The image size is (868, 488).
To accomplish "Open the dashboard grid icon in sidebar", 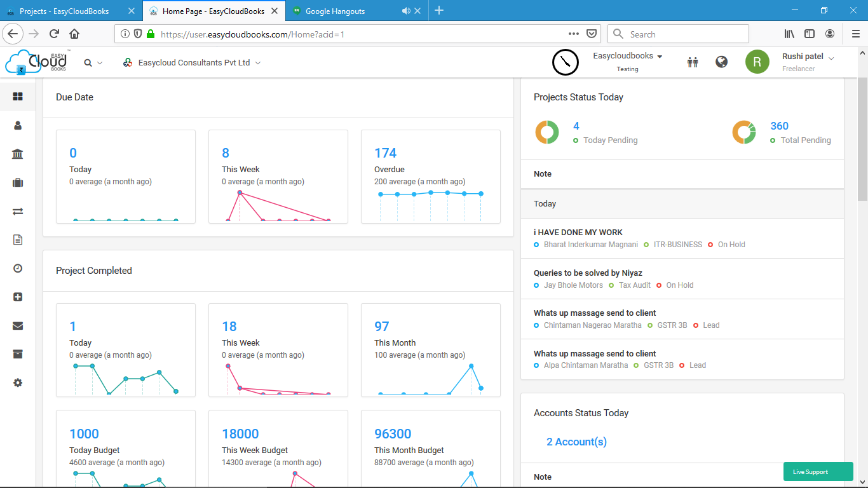I will 18,97.
